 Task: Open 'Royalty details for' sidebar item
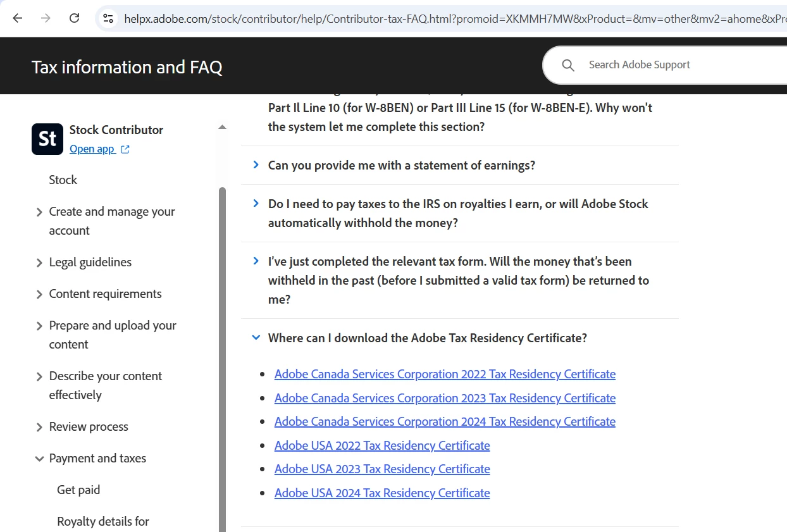(103, 521)
